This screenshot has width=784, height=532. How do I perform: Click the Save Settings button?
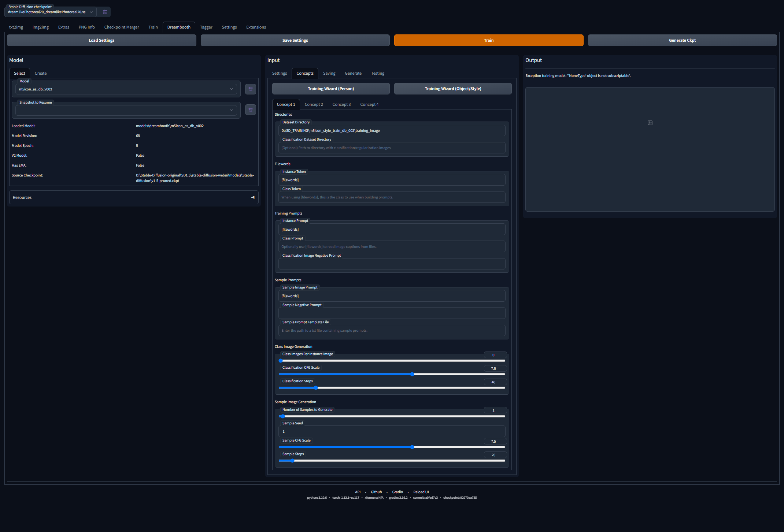coord(295,40)
